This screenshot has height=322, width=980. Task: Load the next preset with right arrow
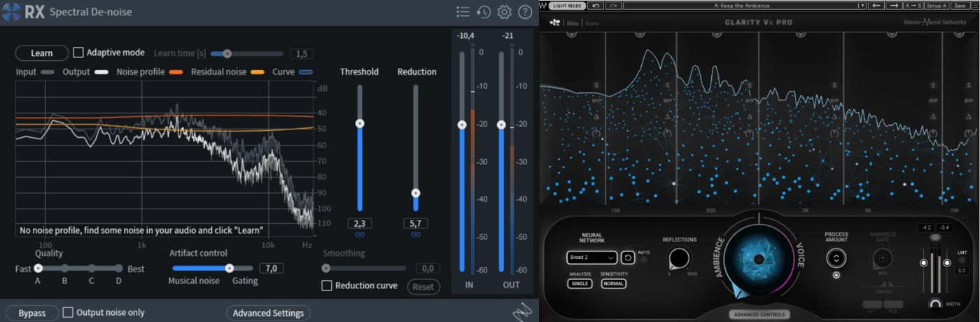(894, 6)
